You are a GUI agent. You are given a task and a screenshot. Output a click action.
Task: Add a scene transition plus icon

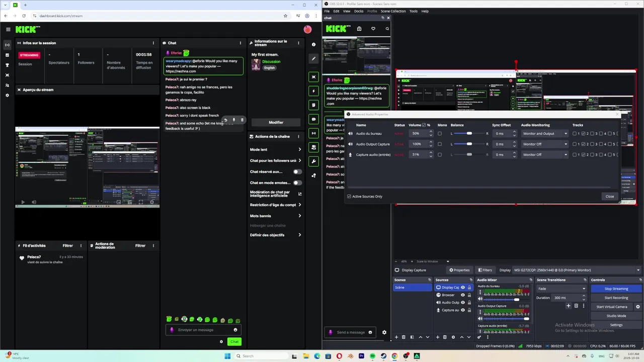coord(568,306)
